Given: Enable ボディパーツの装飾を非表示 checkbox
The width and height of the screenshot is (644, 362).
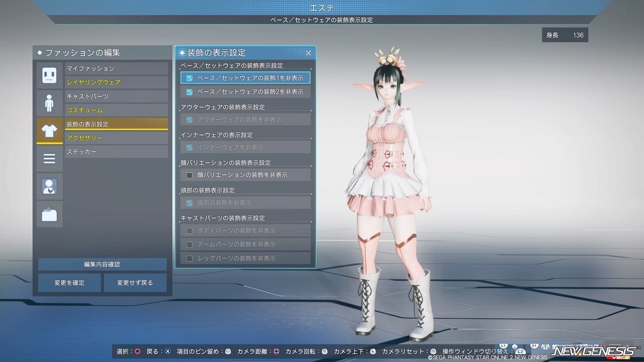Looking at the screenshot, I should [189, 231].
